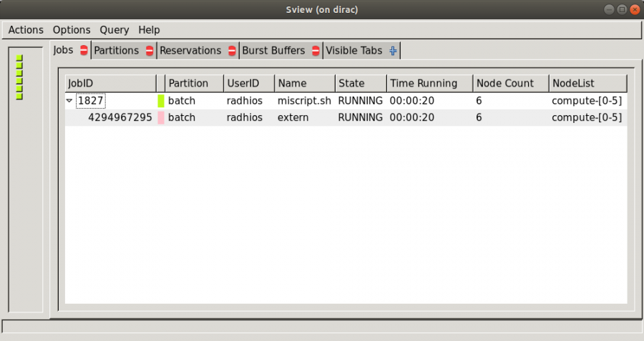644x341 pixels.
Task: Switch to the Jobs tab
Action: [63, 50]
